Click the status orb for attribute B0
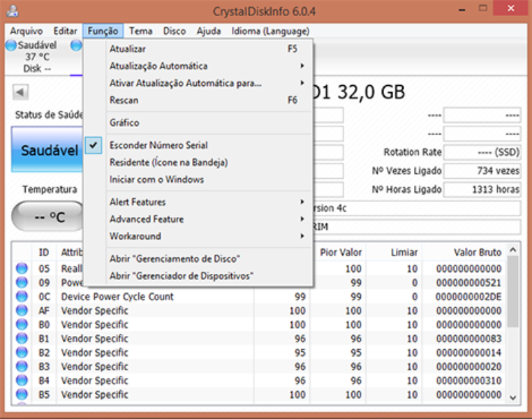This screenshot has width=532, height=419. point(22,324)
